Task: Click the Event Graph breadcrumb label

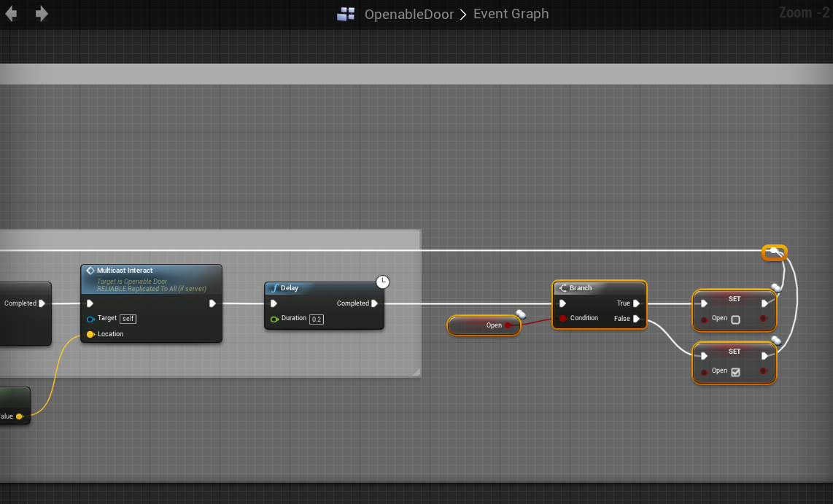Action: [511, 14]
